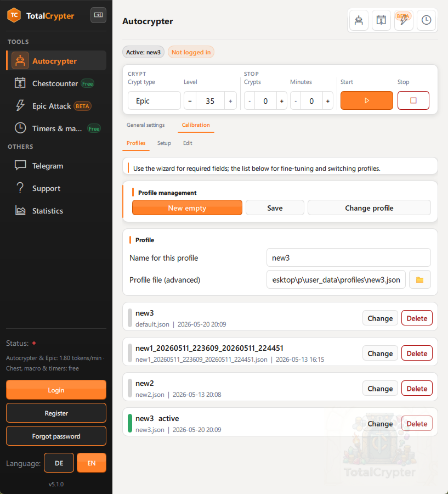The image size is (448, 494).
Task: Increase the stop Minutes value
Action: 328,101
